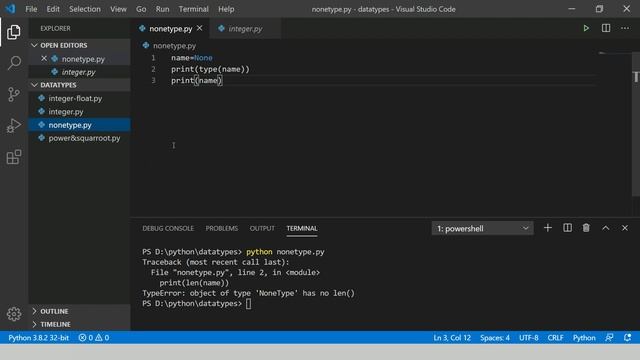
Task: Switch to Debug Console panel tab
Action: click(168, 228)
